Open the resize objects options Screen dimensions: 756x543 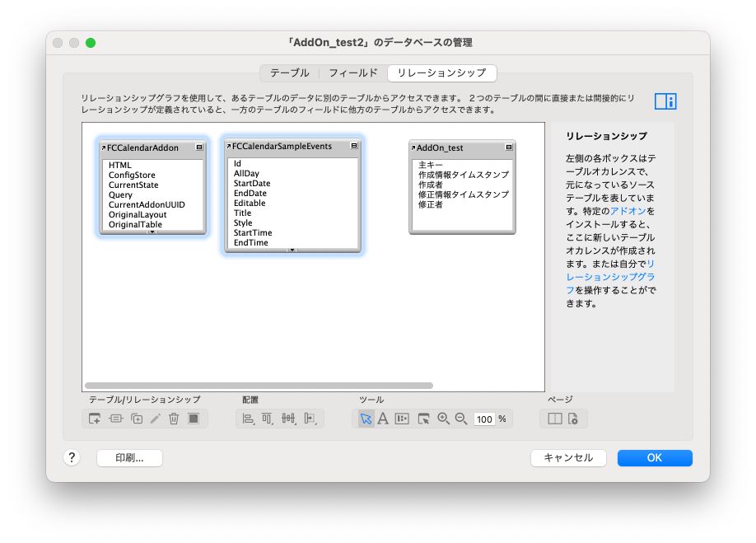(x=310, y=419)
